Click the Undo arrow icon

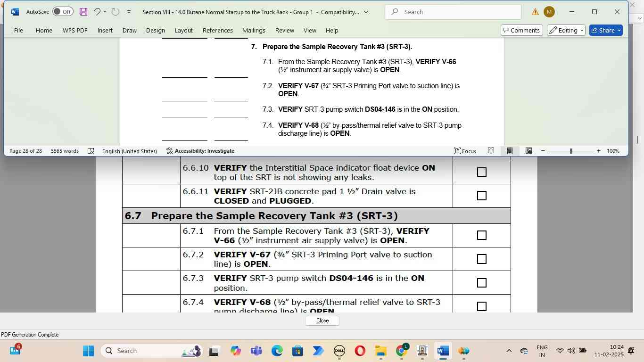[97, 12]
